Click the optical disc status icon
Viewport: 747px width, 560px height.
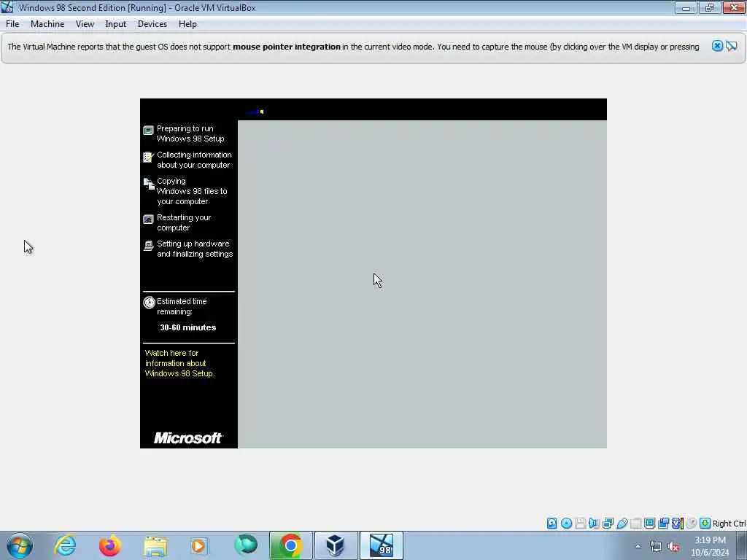tap(566, 524)
